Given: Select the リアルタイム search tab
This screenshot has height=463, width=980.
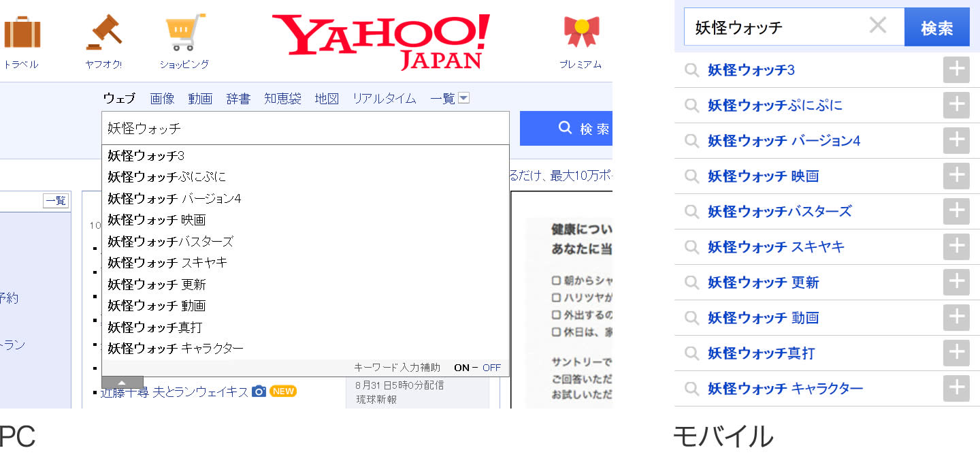Looking at the screenshot, I should coord(384,99).
